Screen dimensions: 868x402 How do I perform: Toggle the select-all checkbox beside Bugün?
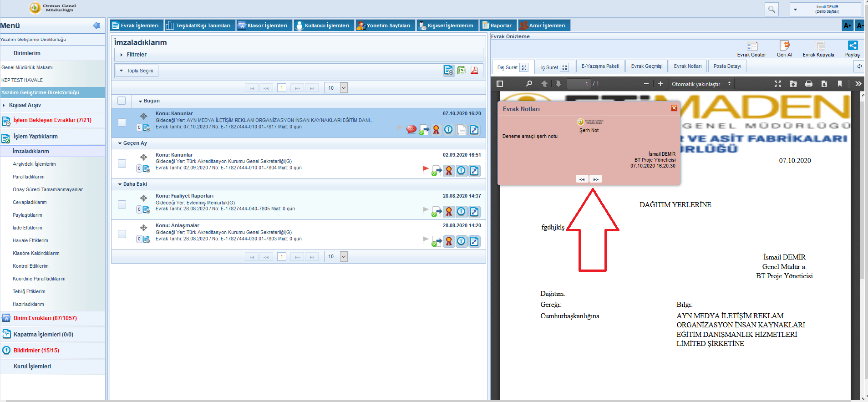point(122,101)
